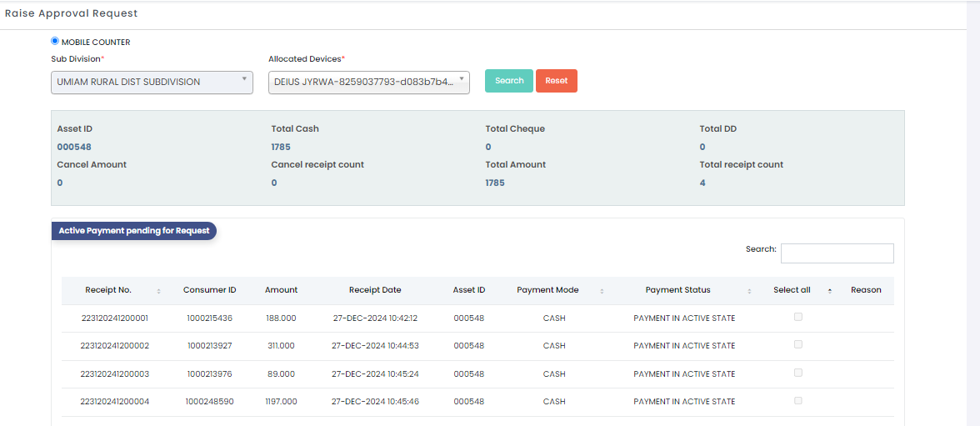Click the Cancel receipt count label
980x426 pixels.
(x=317, y=164)
